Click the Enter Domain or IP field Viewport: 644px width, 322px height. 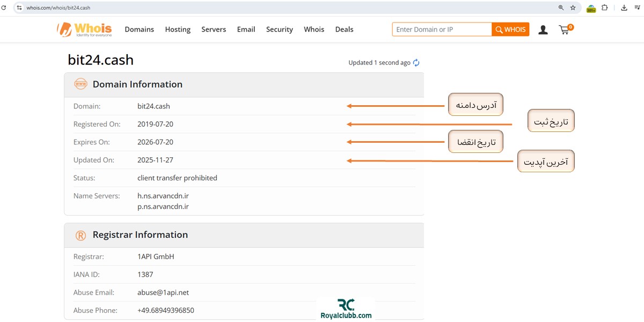[x=442, y=30]
